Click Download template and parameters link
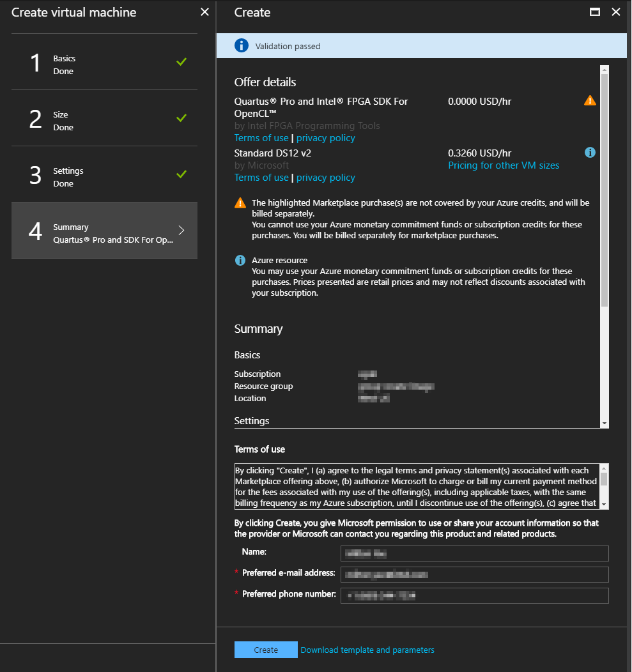This screenshot has width=632, height=672. pyautogui.click(x=367, y=650)
